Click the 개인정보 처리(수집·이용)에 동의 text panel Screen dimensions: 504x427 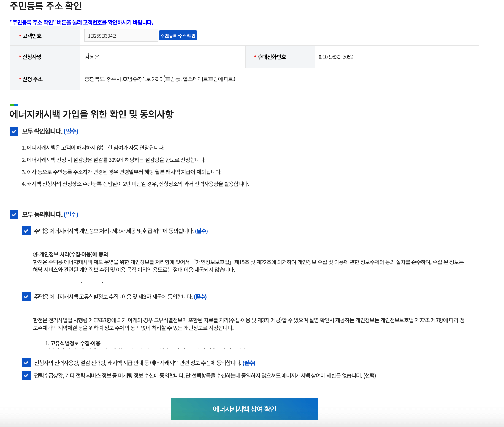[x=251, y=261]
